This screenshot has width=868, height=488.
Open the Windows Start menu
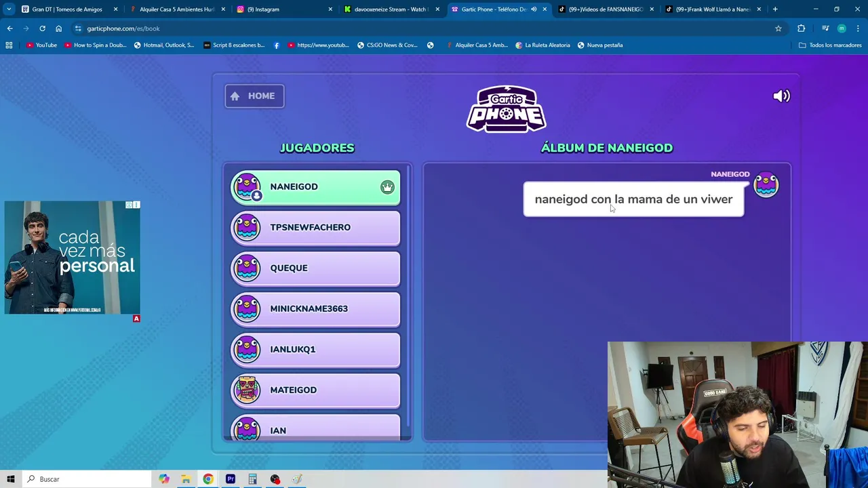click(x=11, y=479)
